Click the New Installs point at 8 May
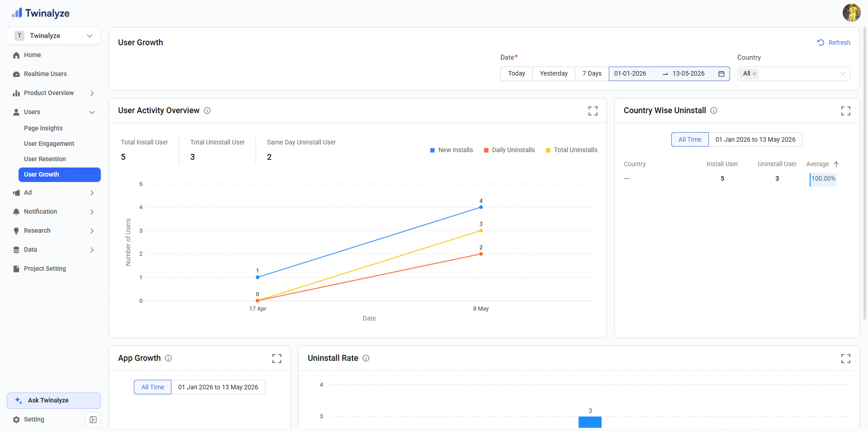This screenshot has height=431, width=868. point(481,207)
